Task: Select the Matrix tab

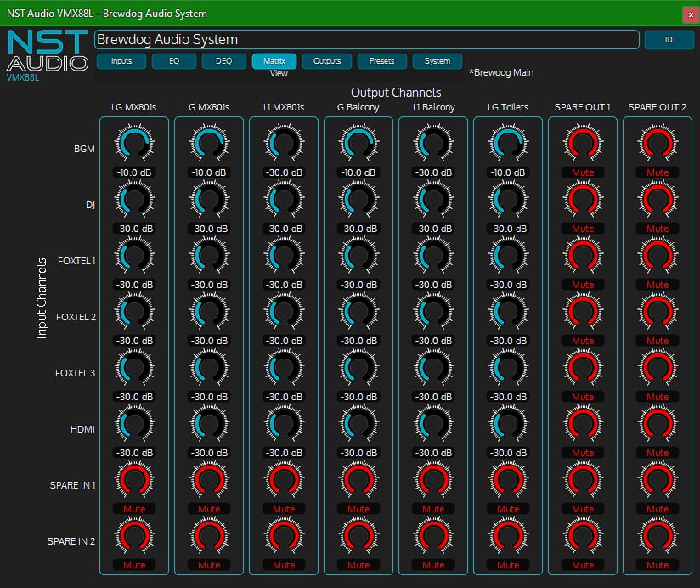Action: coord(274,61)
